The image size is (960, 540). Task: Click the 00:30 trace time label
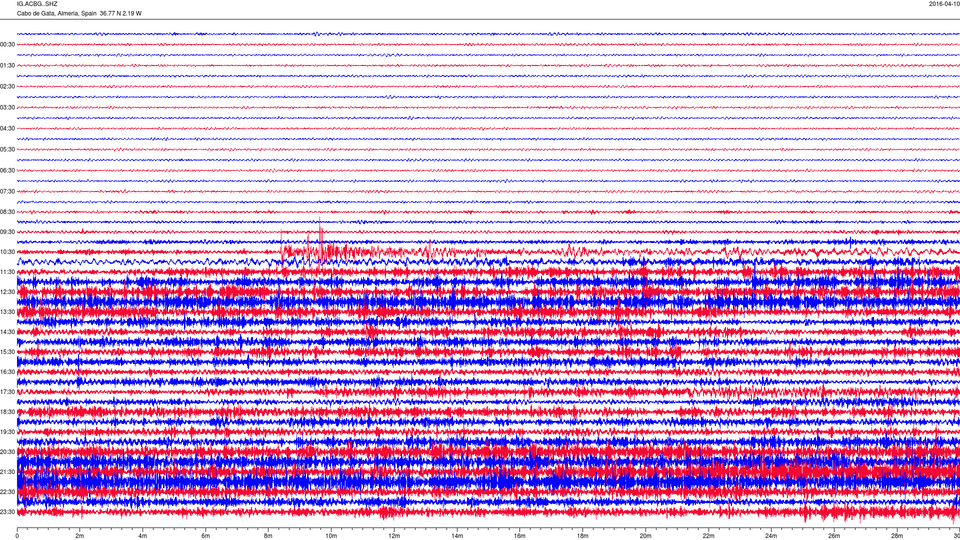pos(7,45)
